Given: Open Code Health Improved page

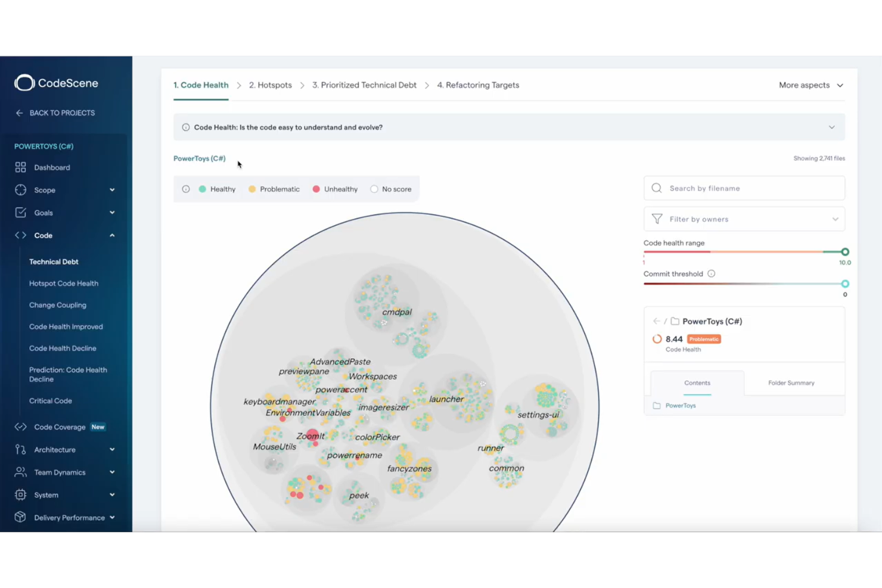Looking at the screenshot, I should [x=66, y=326].
